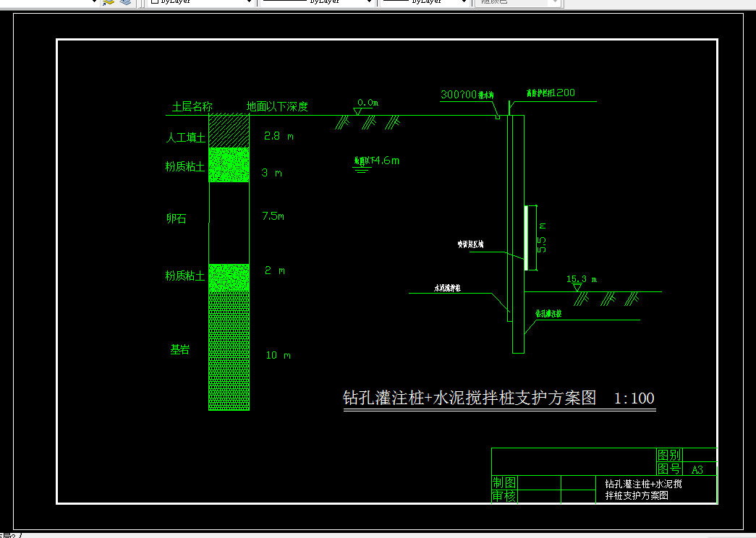Select the 图号 title block cell
Screen dimensions: 756x538
point(669,469)
